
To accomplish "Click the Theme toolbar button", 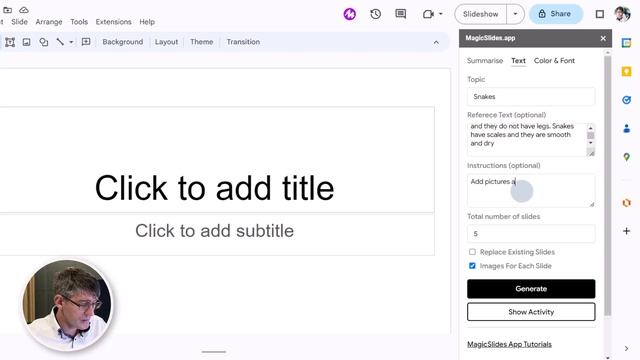I will click(202, 42).
